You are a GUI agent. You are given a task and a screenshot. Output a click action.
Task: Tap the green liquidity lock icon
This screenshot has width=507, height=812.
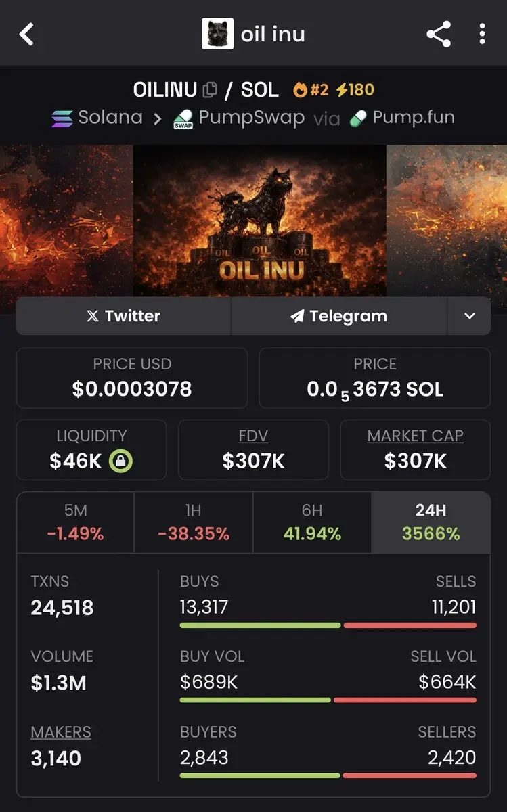(x=120, y=461)
